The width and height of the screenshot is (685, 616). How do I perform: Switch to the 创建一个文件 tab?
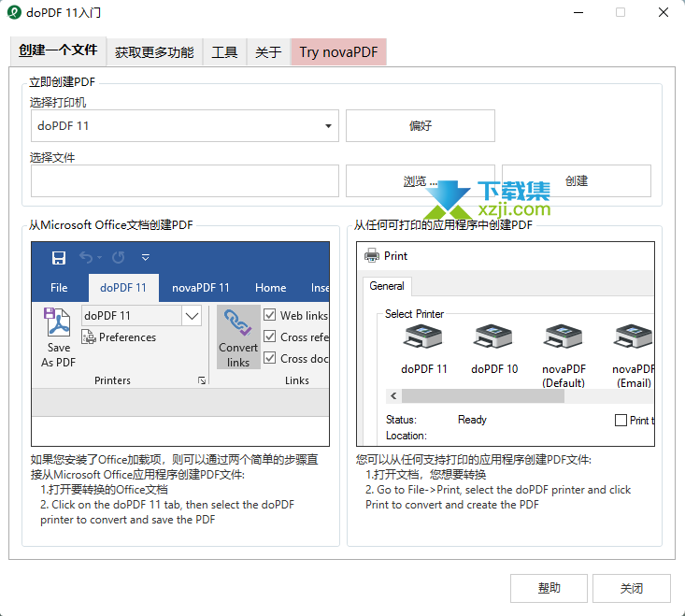coord(58,50)
